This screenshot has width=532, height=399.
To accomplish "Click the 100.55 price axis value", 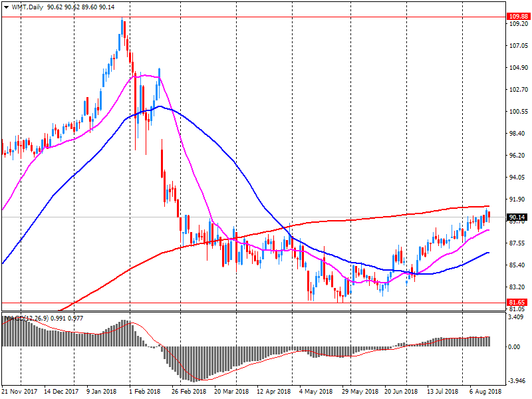I will tap(519, 111).
